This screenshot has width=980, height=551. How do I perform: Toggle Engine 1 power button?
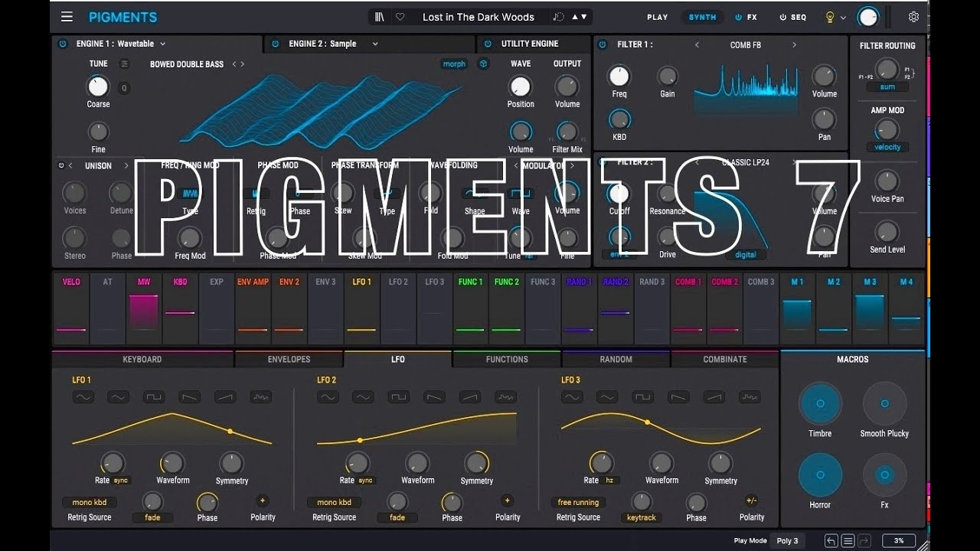point(63,44)
